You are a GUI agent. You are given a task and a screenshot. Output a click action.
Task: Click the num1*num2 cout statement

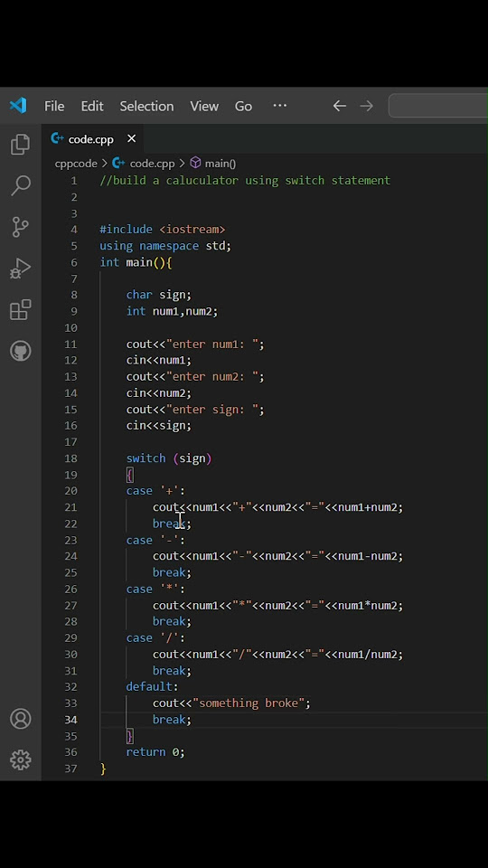coord(278,606)
